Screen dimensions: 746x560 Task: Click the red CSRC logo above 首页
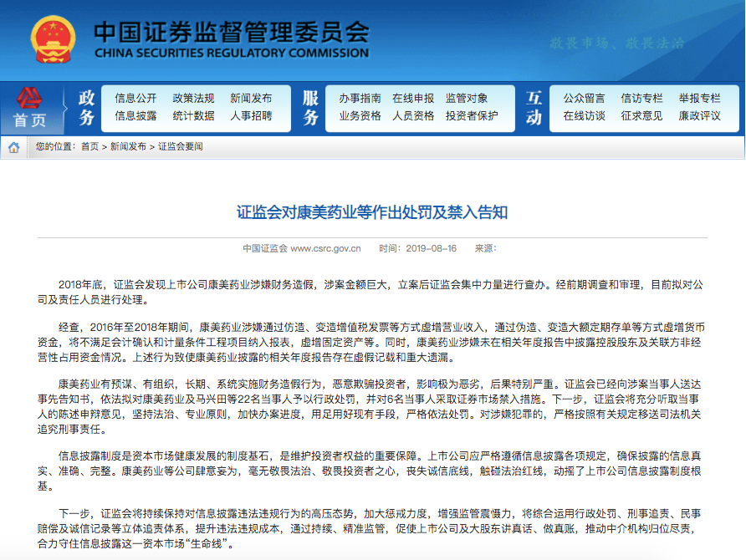(29, 98)
